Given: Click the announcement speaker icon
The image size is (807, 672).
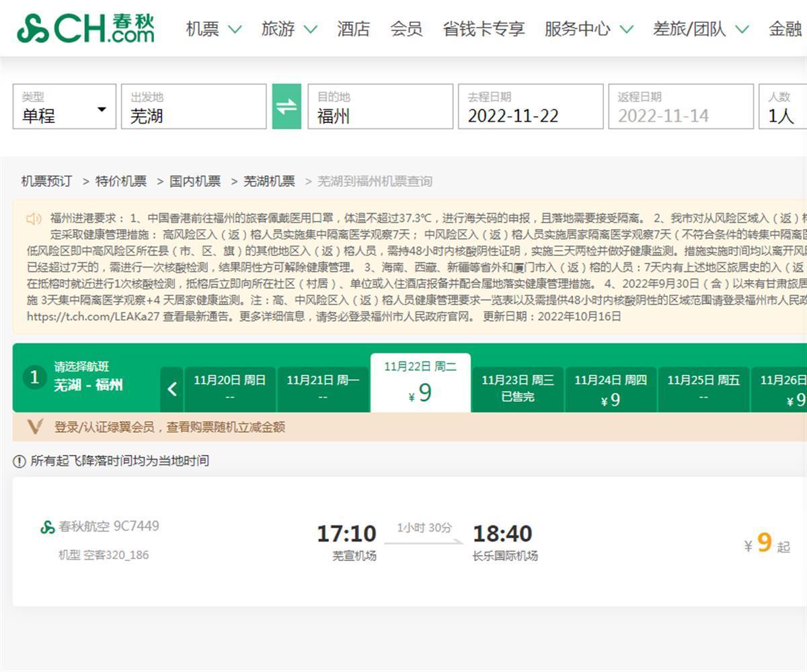Looking at the screenshot, I should pos(34,218).
